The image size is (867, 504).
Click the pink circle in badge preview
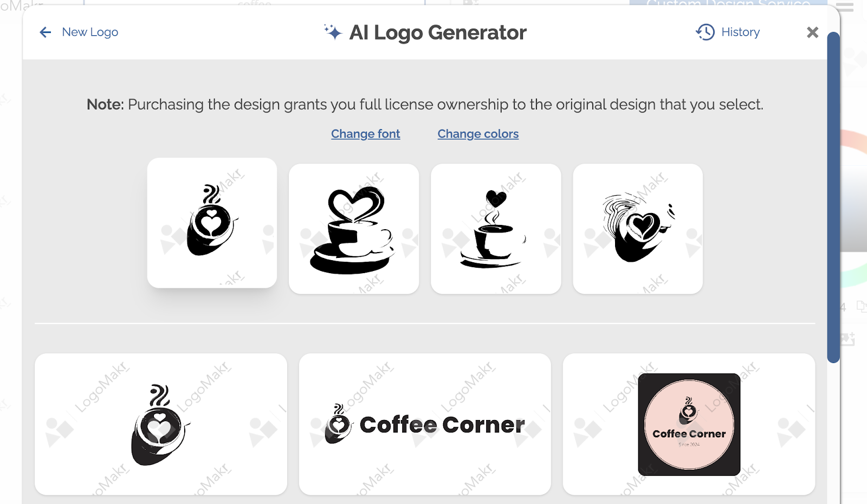coord(689,424)
